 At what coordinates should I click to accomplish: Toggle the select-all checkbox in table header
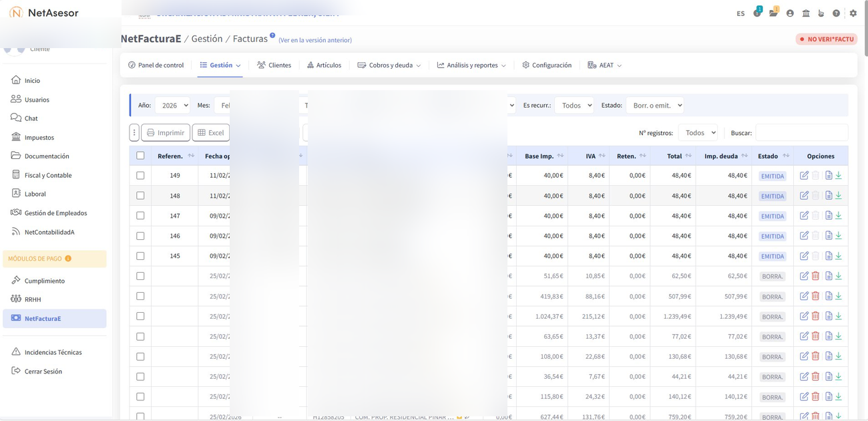tap(140, 156)
